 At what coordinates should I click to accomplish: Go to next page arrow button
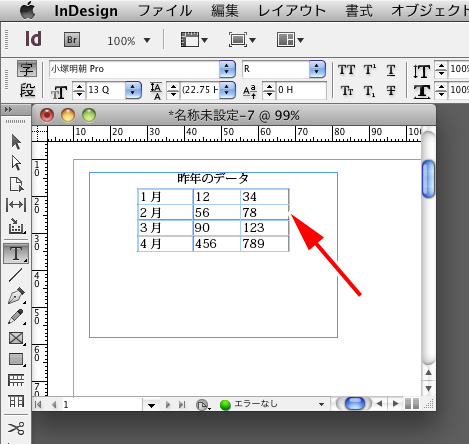168,405
